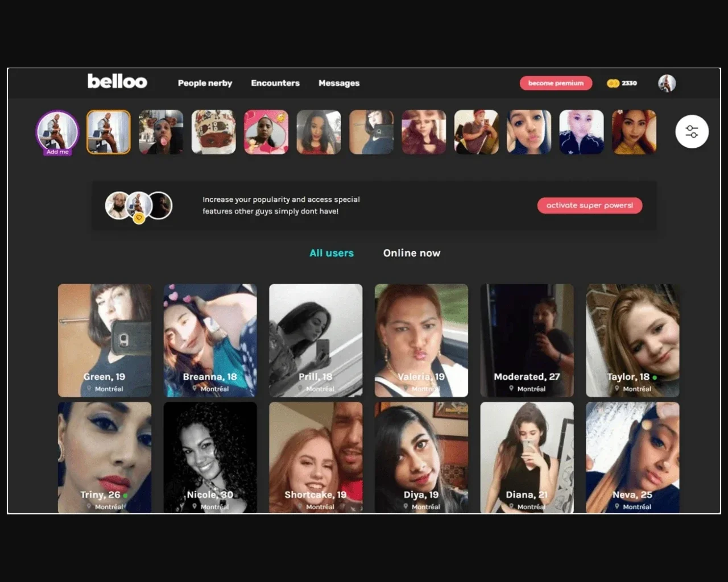
Task: Open the filter settings sliders icon
Action: pyautogui.click(x=692, y=132)
